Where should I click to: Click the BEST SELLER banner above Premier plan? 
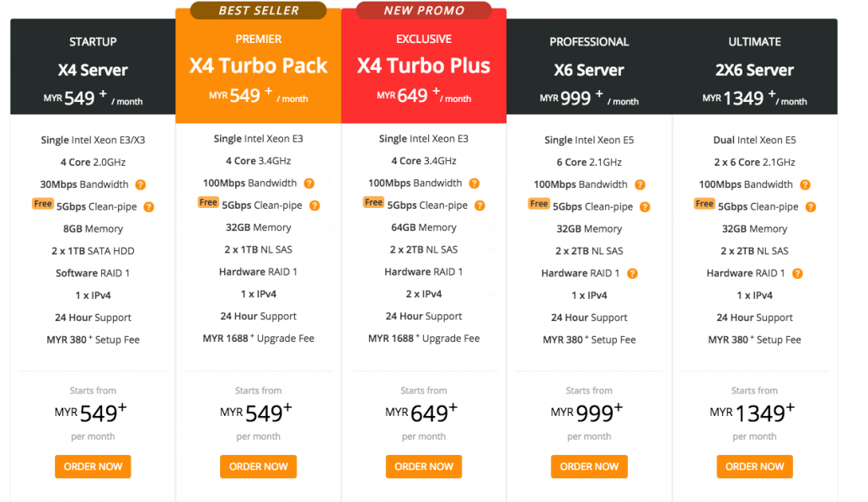[258, 10]
